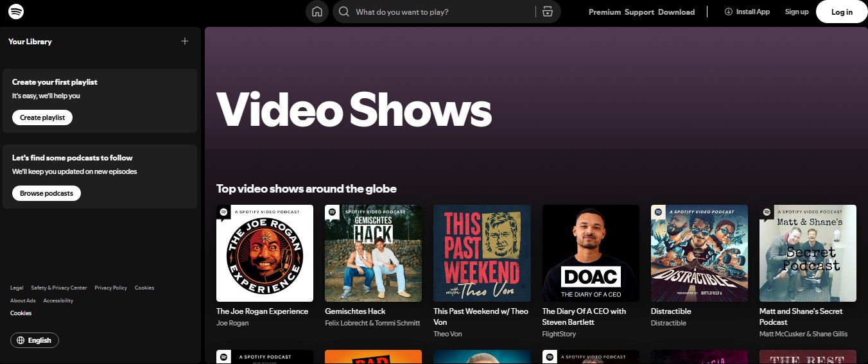
Task: Click the plus icon in Your Library
Action: click(185, 41)
